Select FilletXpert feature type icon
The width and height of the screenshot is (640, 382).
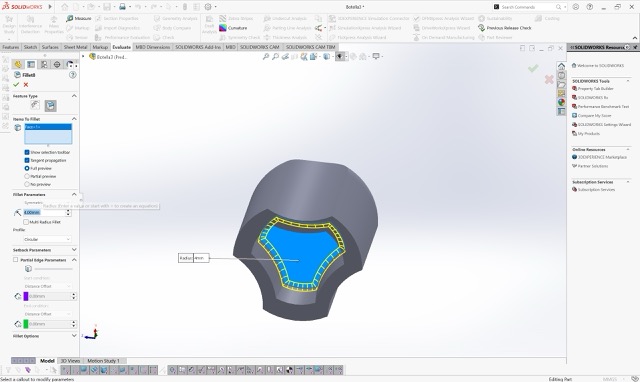[51, 106]
